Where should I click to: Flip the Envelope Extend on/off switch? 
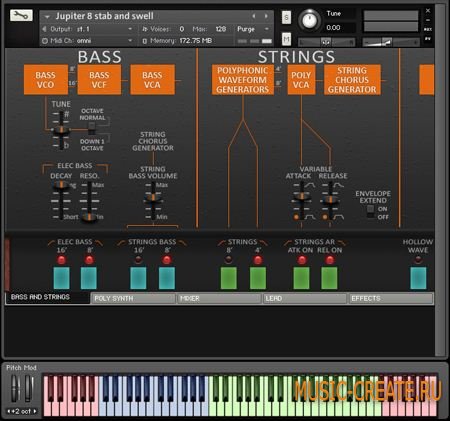point(370,212)
